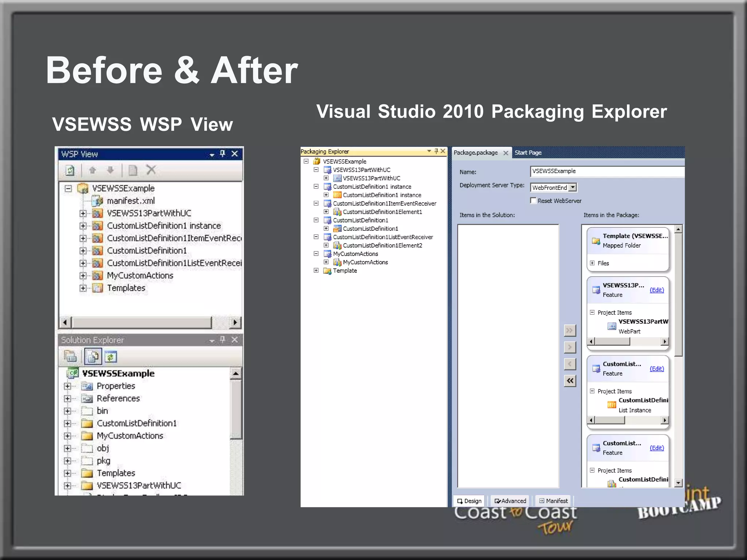
Task: Click the CustomListDefinition1 feature icon in WSP View
Action: point(97,250)
